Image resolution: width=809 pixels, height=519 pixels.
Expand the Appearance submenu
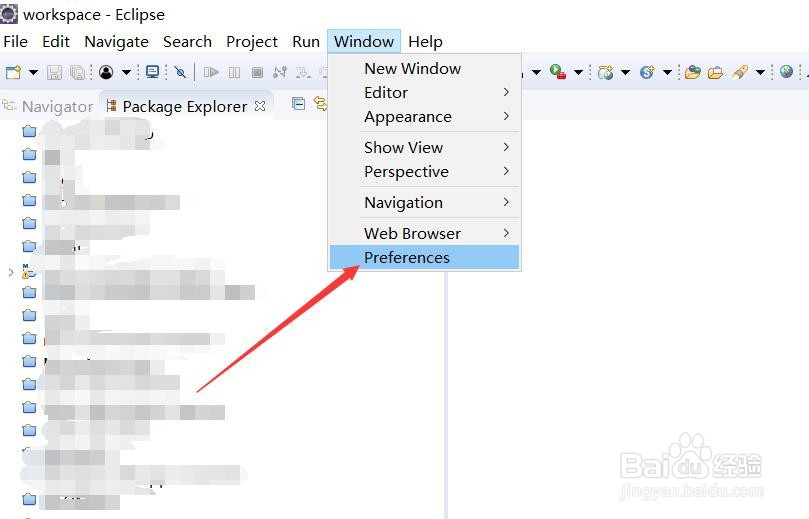coord(424,117)
